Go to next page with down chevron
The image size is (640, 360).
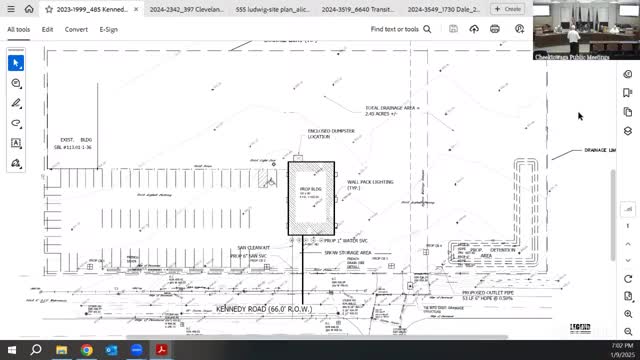[x=628, y=260]
